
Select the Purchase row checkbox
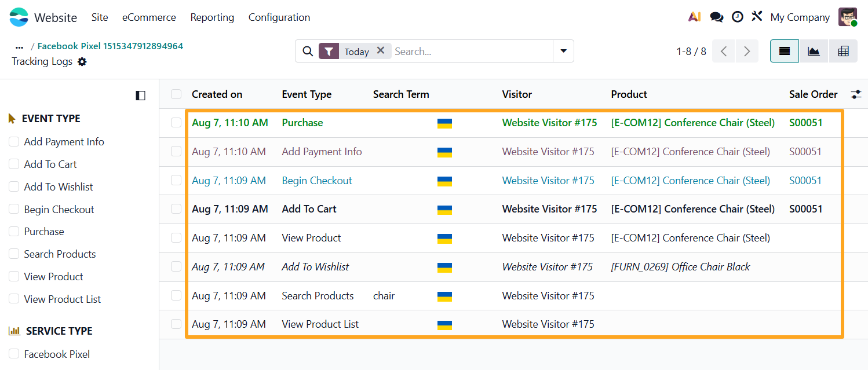pos(176,123)
